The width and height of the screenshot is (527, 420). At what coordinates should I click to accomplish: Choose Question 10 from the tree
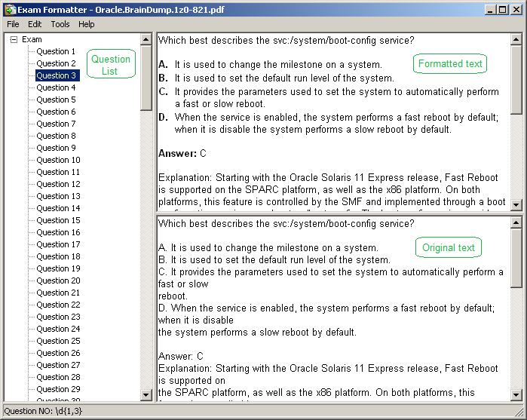coord(58,160)
